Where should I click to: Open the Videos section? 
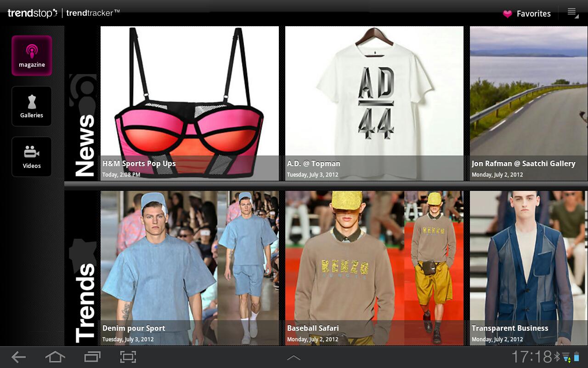coord(32,157)
